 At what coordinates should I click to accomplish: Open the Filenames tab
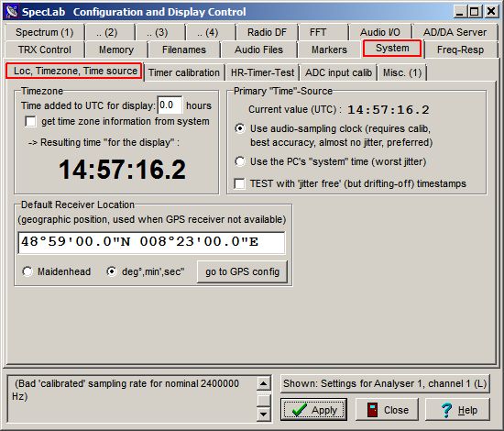184,50
